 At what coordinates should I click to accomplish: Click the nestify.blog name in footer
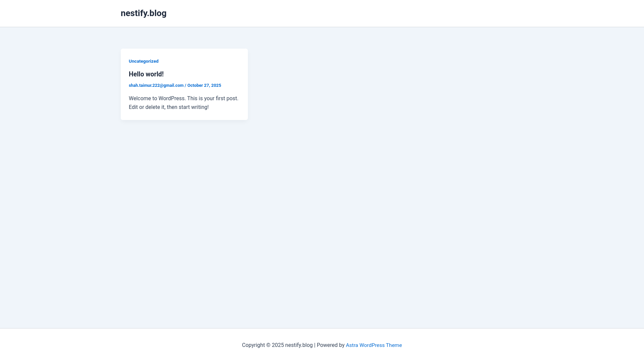[x=299, y=345]
